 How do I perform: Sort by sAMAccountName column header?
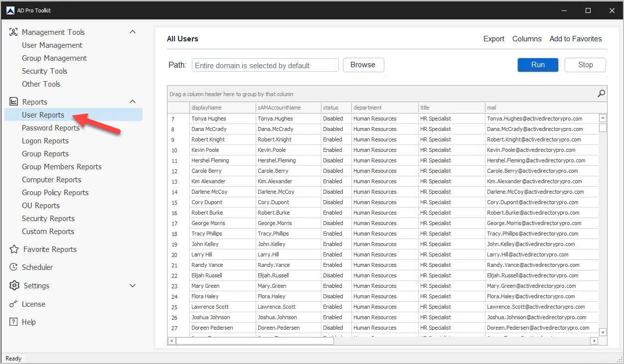point(288,108)
